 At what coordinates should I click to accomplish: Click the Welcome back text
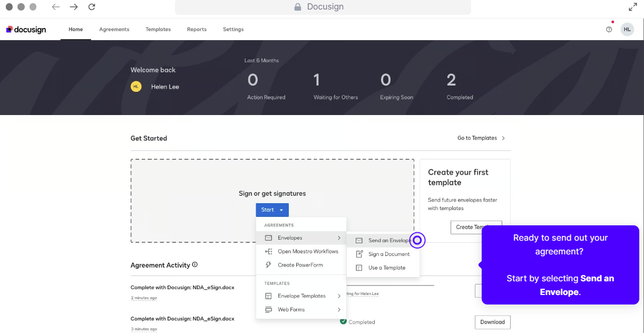(x=153, y=70)
